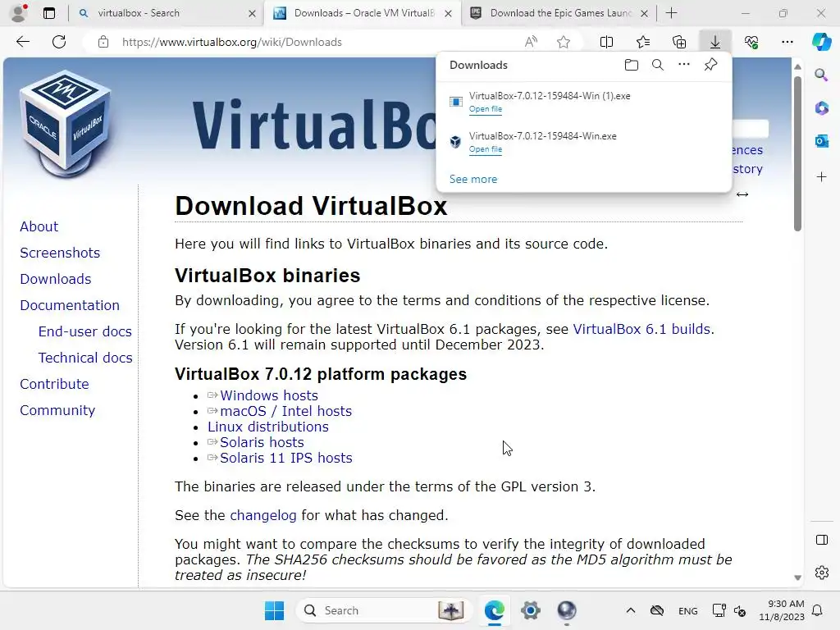Screen dimensions: 840x630
Task: Download the Windows hosts package
Action: pyautogui.click(x=269, y=395)
